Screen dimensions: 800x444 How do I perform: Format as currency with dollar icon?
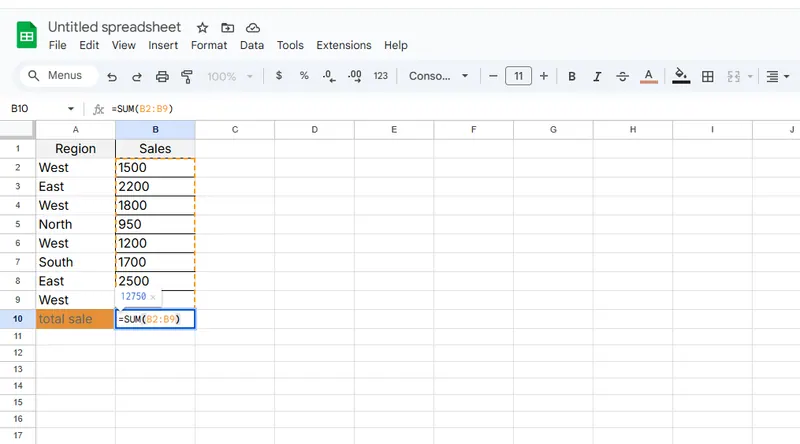[278, 76]
